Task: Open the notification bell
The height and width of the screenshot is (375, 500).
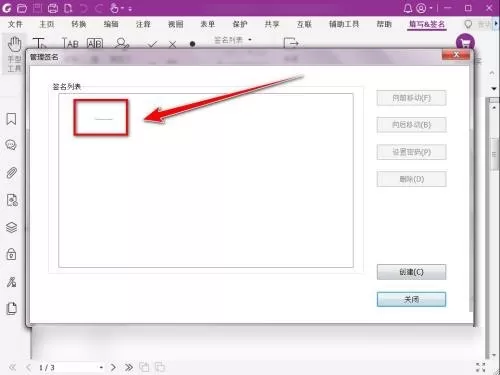Action: coord(407,8)
